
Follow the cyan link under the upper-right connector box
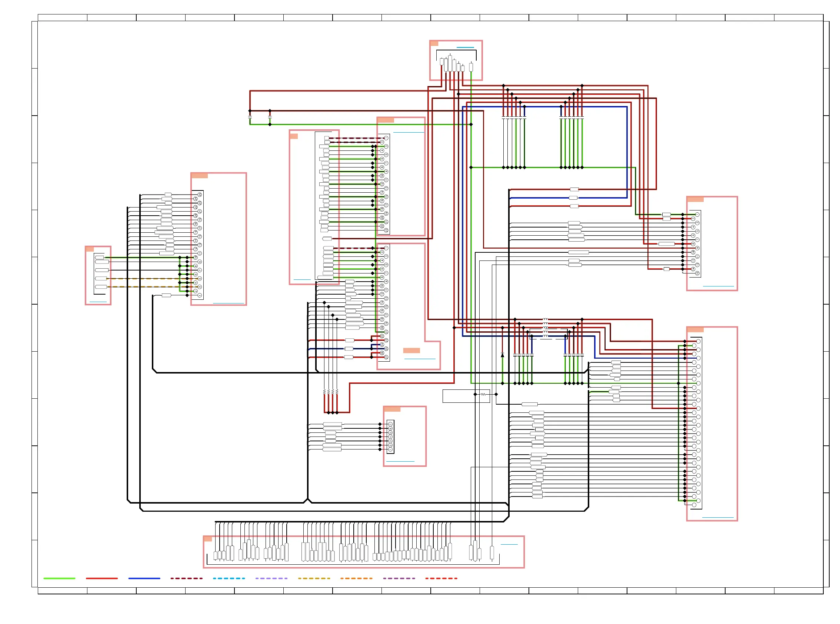coord(718,286)
